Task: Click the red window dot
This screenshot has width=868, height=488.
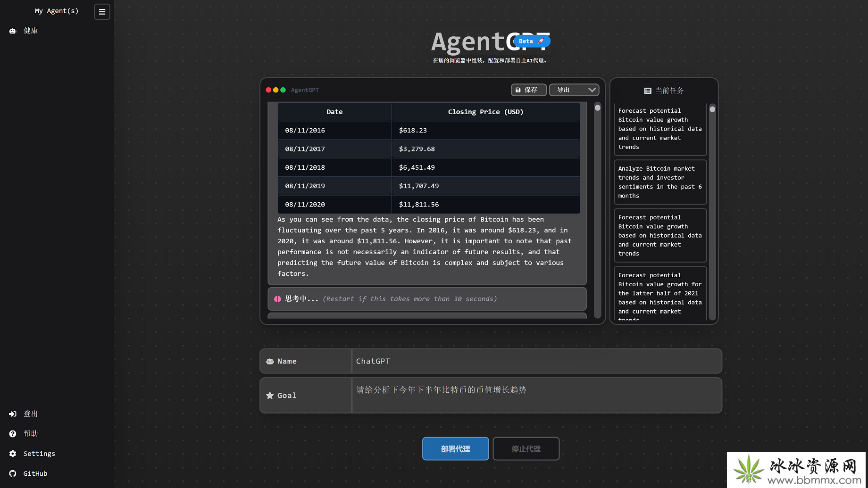Action: pos(268,90)
